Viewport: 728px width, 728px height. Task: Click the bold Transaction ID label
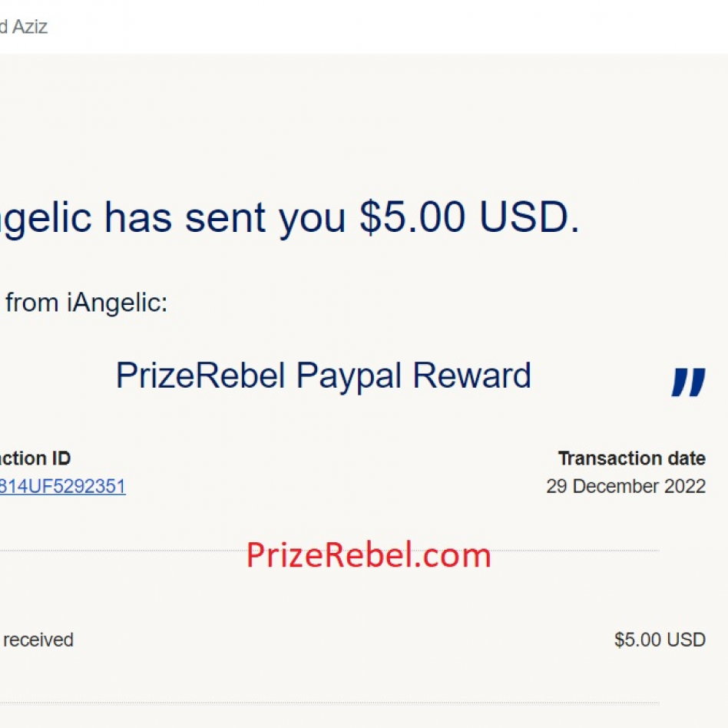35,459
